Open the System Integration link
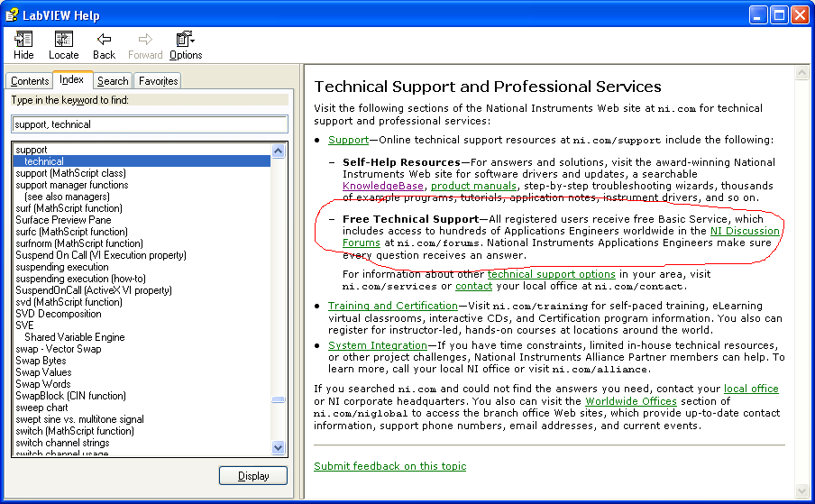This screenshot has width=815, height=504. 378,345
